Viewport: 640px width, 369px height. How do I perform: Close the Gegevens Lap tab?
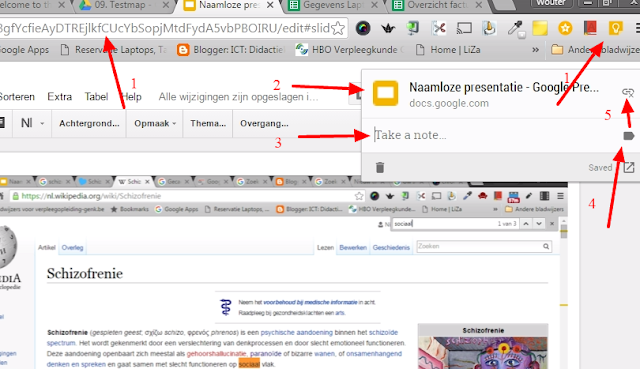tap(375, 5)
